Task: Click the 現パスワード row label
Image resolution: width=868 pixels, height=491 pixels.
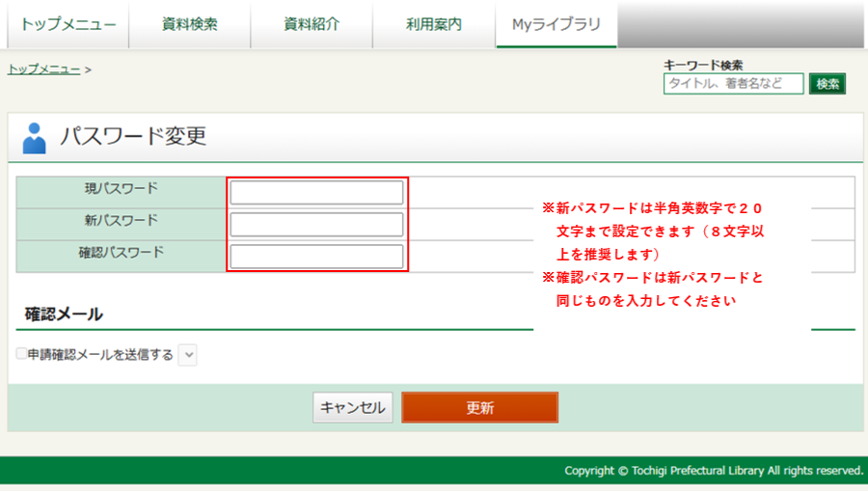Action: coord(122,188)
